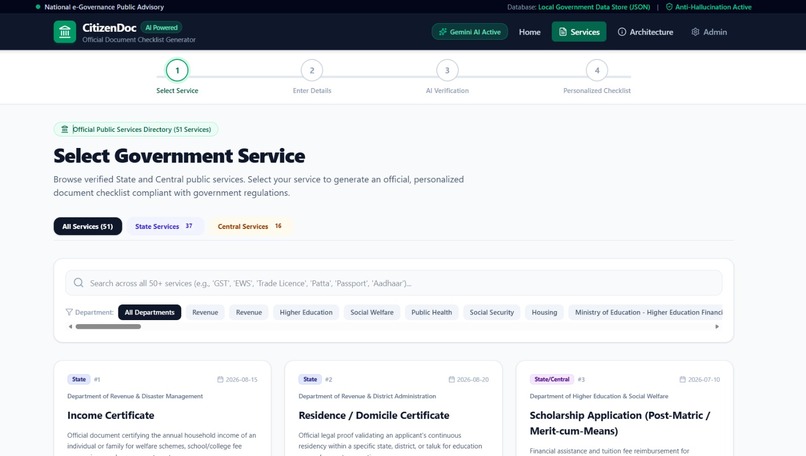Click the State/Central tag on card #3
Viewport: 806px width, 456px height.
tap(552, 379)
